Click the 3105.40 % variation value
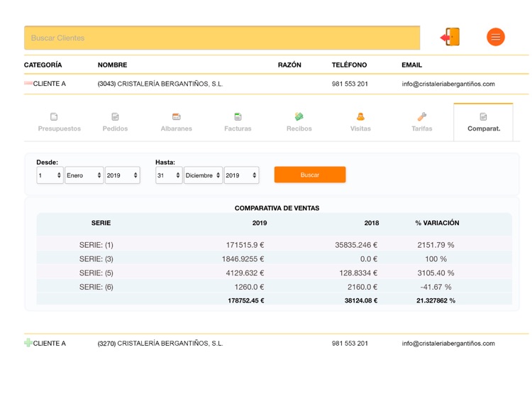This screenshot has height=399, width=532. pyautogui.click(x=436, y=273)
